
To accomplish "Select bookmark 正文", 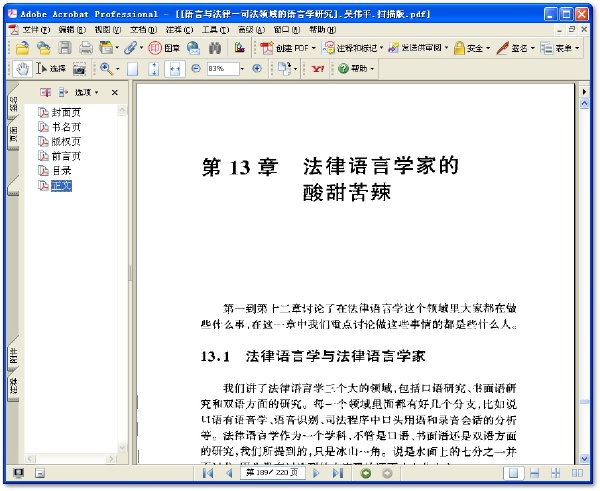I will click(x=61, y=186).
